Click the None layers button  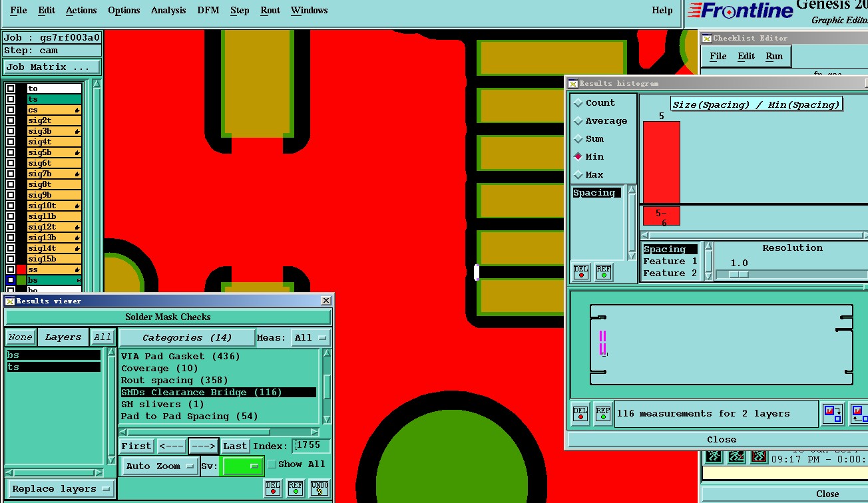pos(20,337)
